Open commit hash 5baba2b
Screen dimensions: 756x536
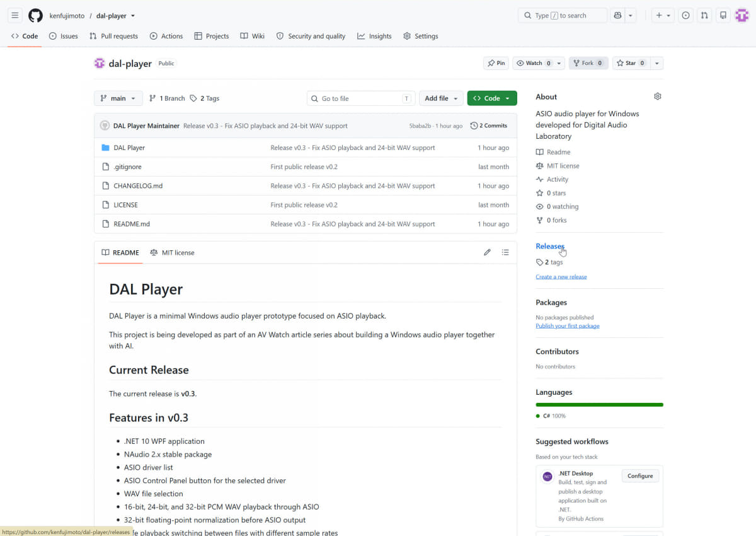click(x=420, y=126)
